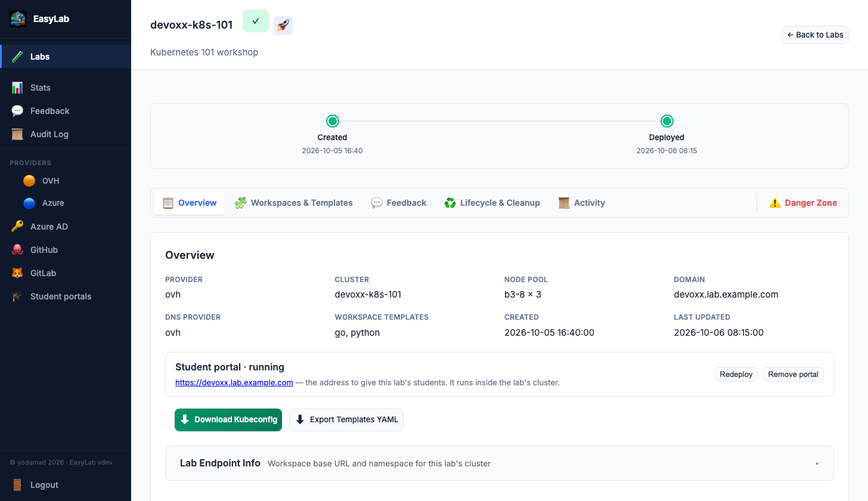Image resolution: width=868 pixels, height=501 pixels.
Task: Click the key icon for Azure AD
Action: coord(17,227)
